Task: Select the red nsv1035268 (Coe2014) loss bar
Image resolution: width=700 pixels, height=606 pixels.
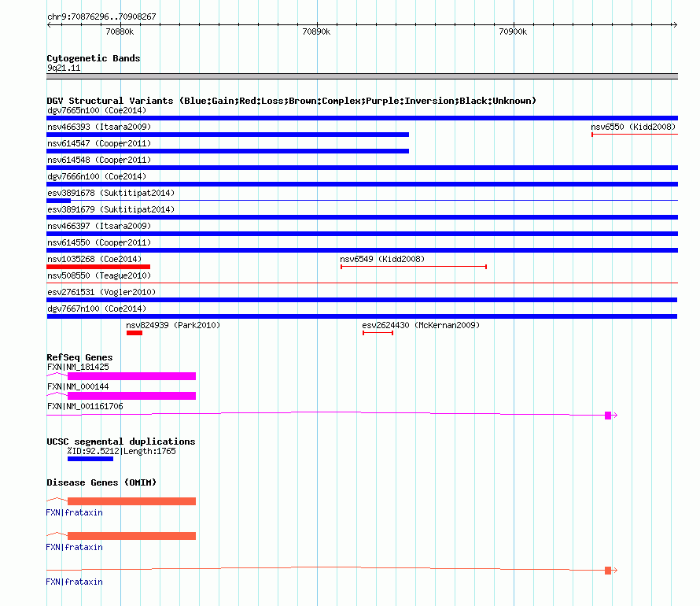Action: [98, 267]
